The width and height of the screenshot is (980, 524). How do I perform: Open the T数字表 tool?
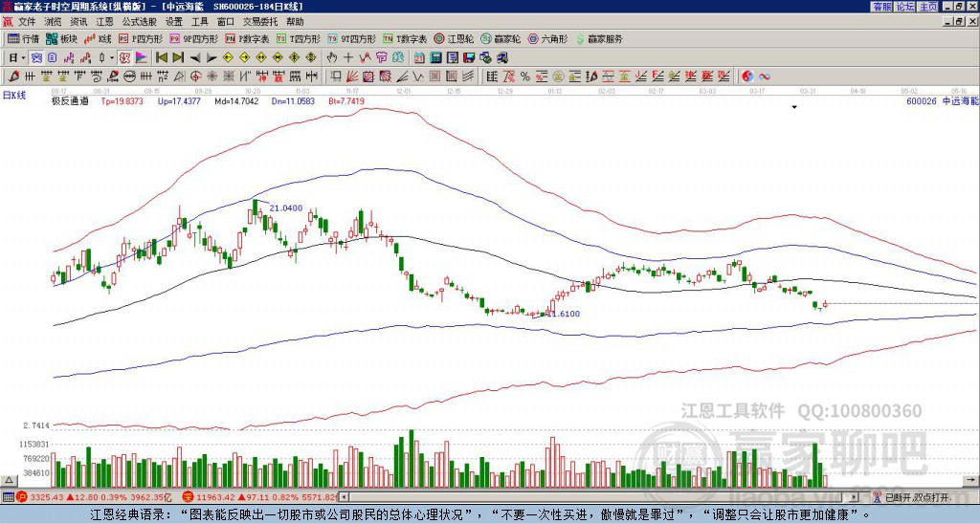coord(405,38)
